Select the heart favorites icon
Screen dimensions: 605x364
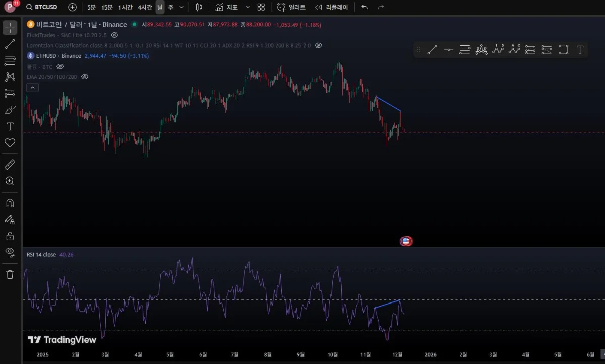pos(10,143)
